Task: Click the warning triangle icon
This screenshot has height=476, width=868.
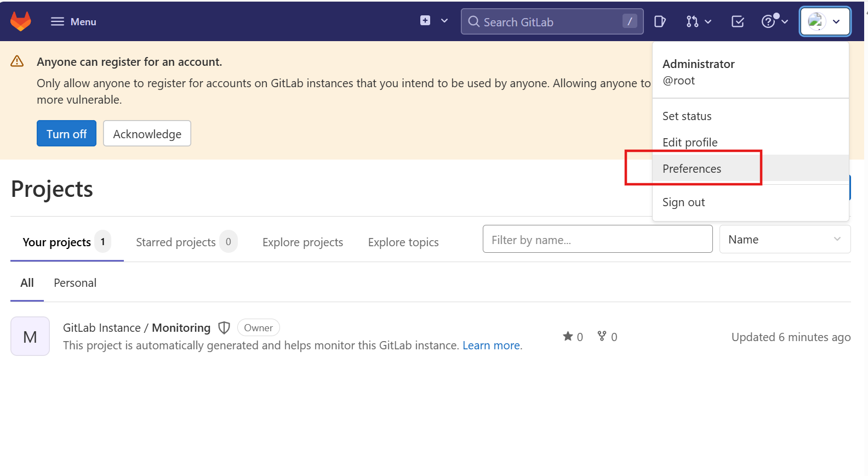Action: coord(17,61)
